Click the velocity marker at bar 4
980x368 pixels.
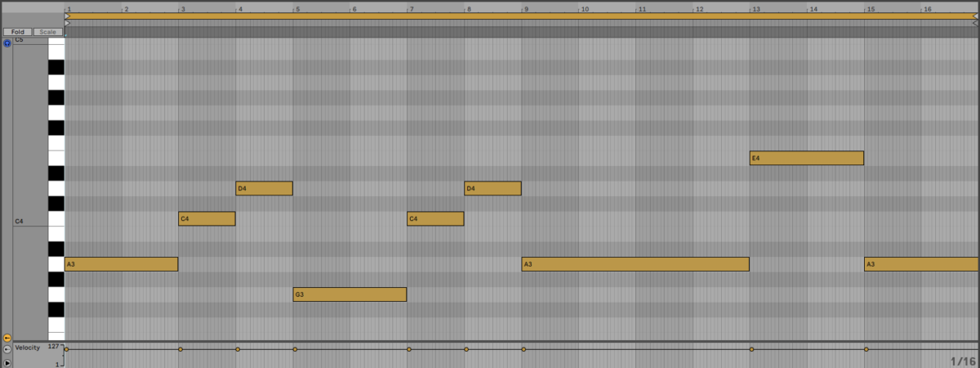tap(238, 349)
